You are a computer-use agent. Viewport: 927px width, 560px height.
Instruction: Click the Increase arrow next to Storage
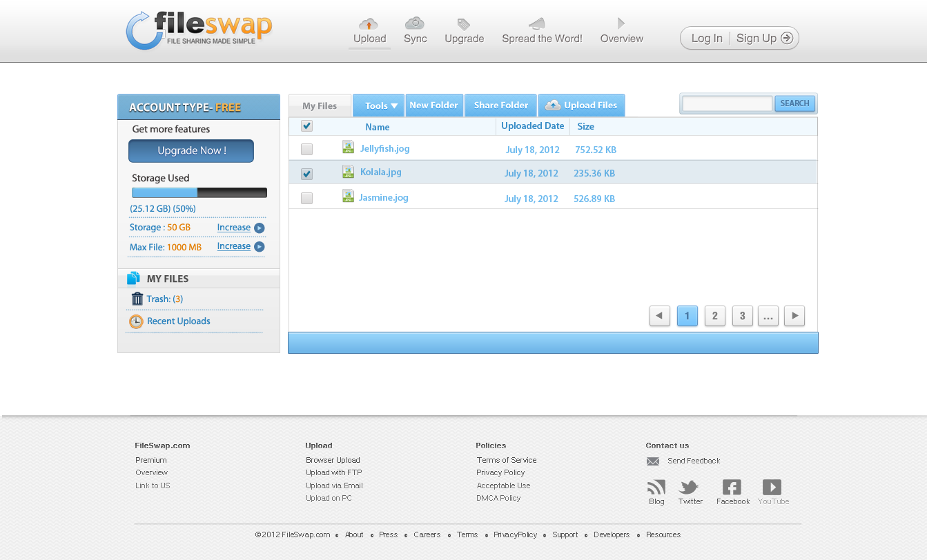(259, 228)
